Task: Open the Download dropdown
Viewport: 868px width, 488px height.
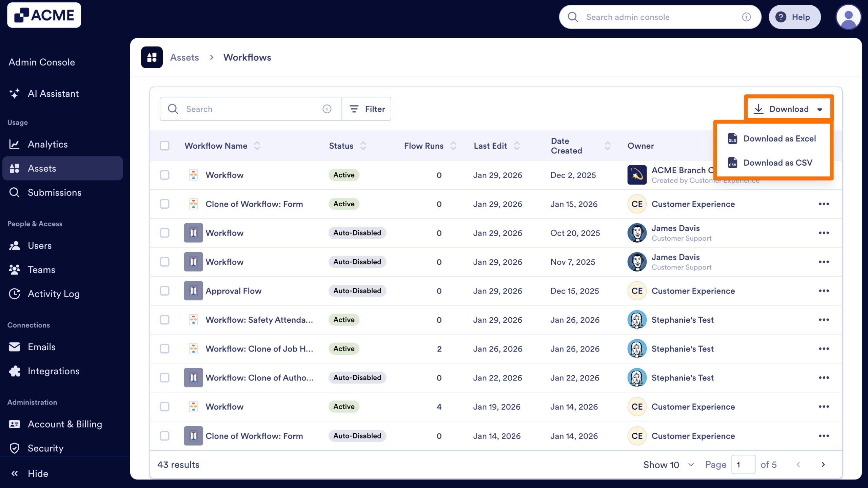Action: 788,109
